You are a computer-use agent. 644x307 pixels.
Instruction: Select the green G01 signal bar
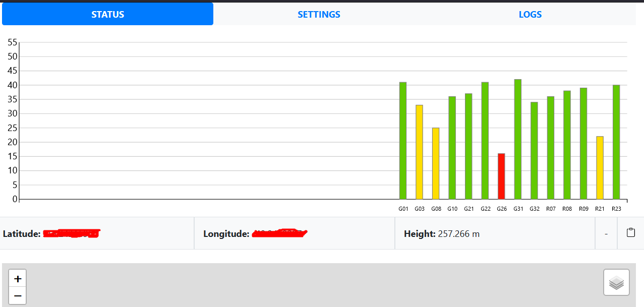[403, 141]
